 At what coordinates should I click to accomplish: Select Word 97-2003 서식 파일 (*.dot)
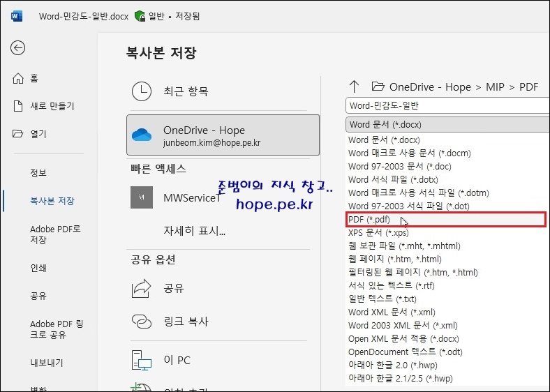408,206
